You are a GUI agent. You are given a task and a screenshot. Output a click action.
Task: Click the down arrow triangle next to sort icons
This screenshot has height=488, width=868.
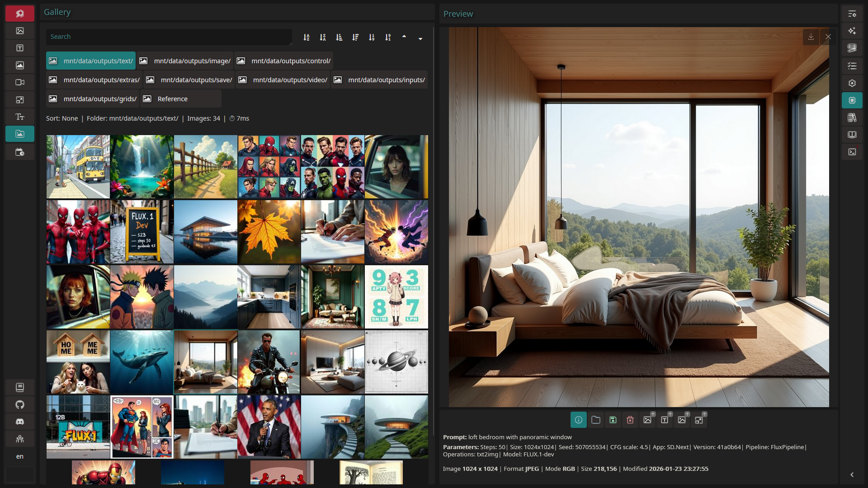click(420, 39)
